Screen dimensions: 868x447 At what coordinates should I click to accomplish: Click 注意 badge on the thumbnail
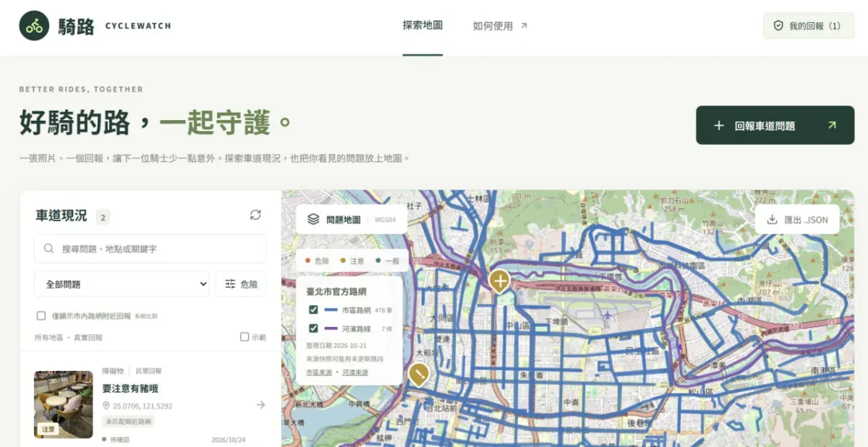click(x=48, y=429)
